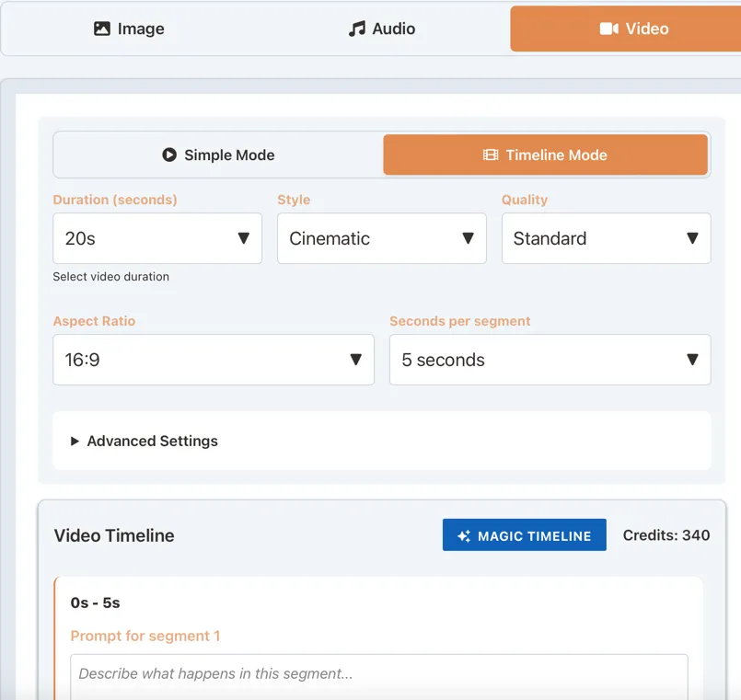The height and width of the screenshot is (700, 741).
Task: Click the Credits: 340 label
Action: pyautogui.click(x=666, y=535)
